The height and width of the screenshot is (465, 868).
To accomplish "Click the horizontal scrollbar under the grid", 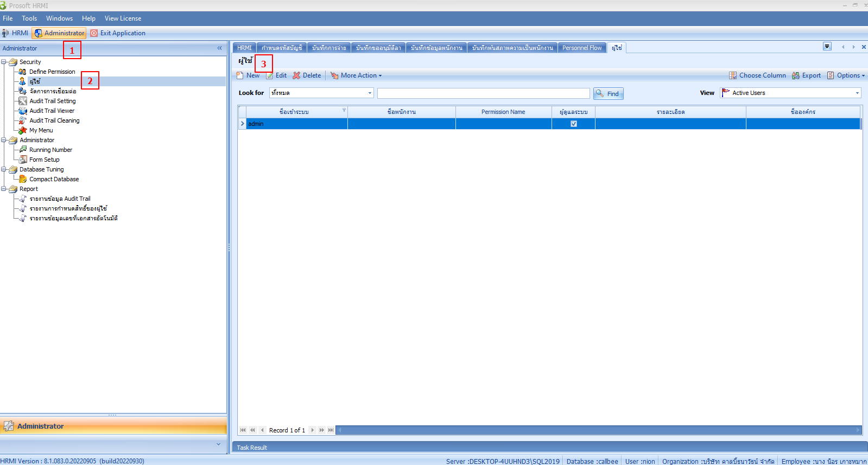I will (x=598, y=430).
